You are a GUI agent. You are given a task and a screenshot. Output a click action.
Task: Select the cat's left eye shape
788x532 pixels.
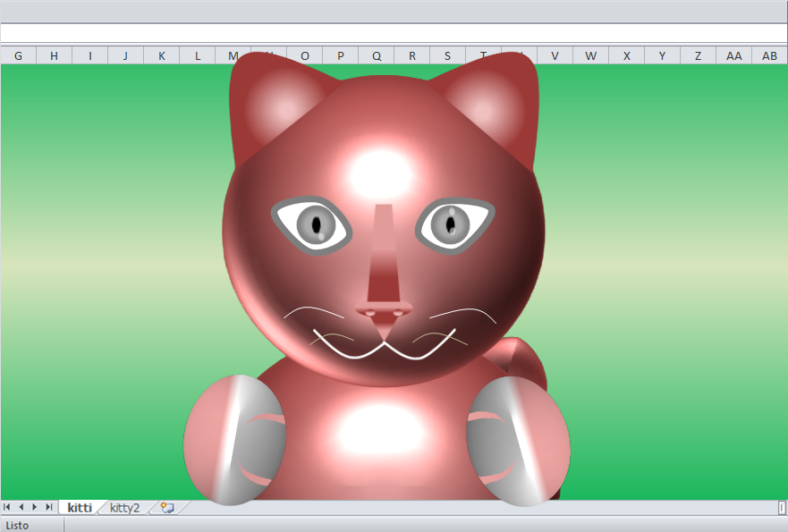click(x=311, y=225)
